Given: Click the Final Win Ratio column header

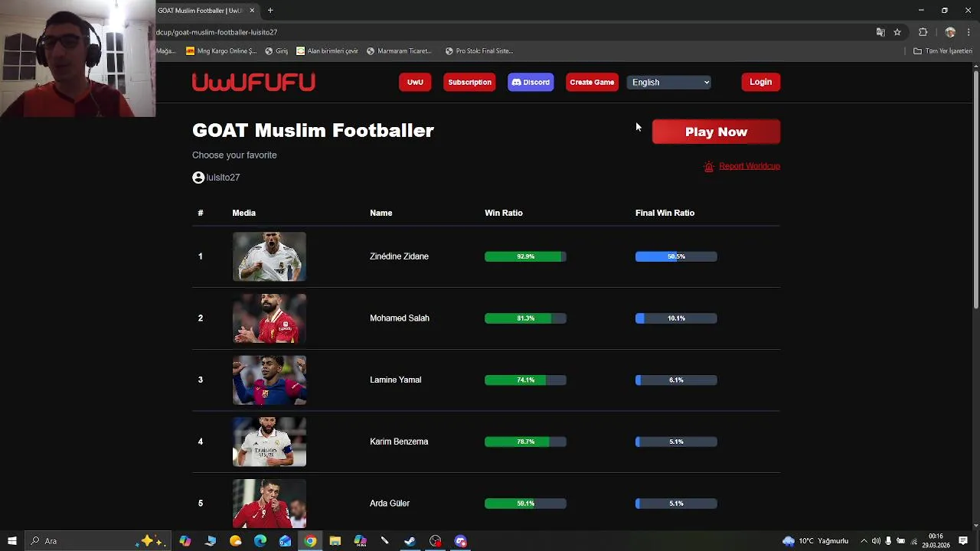Looking at the screenshot, I should coord(665,213).
